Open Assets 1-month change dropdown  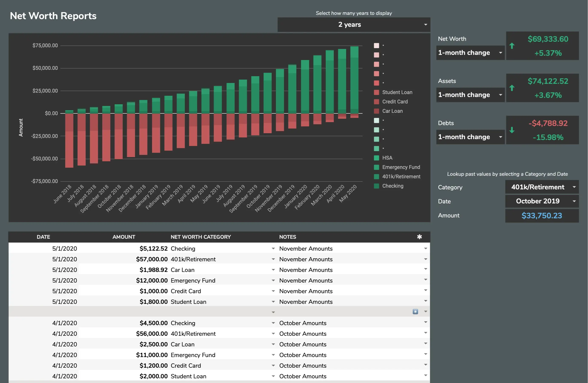pyautogui.click(x=470, y=95)
